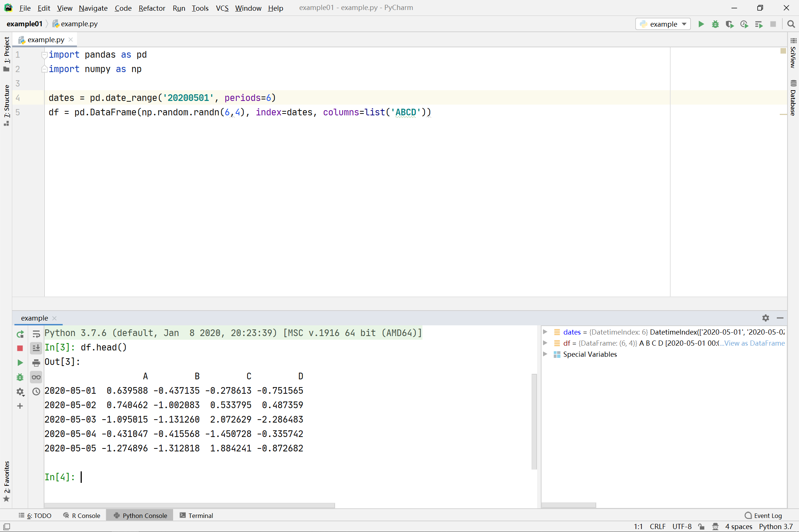Open the Event Log panel

point(763,515)
